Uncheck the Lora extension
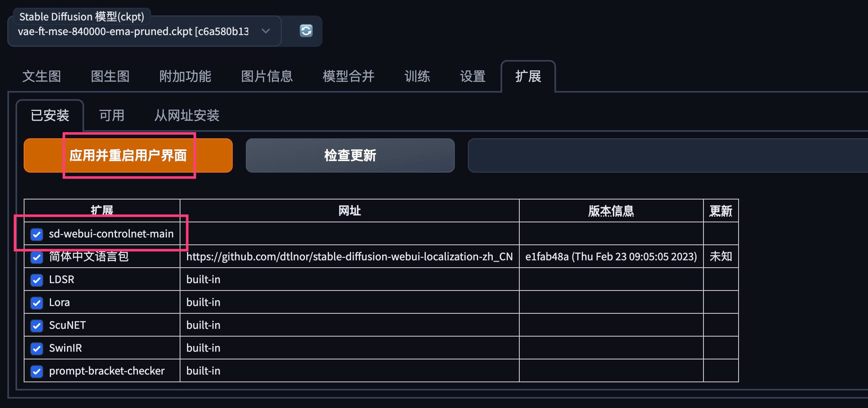Screen dimensions: 868x408 37,303
